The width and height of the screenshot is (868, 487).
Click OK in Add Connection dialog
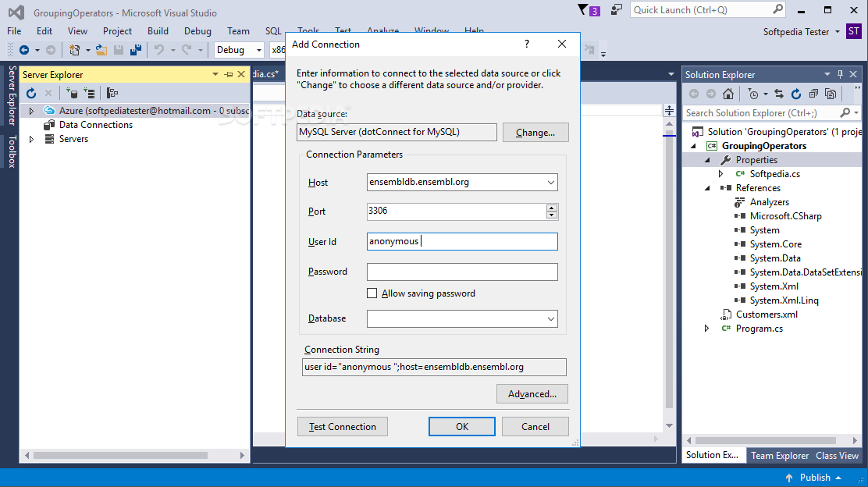461,427
